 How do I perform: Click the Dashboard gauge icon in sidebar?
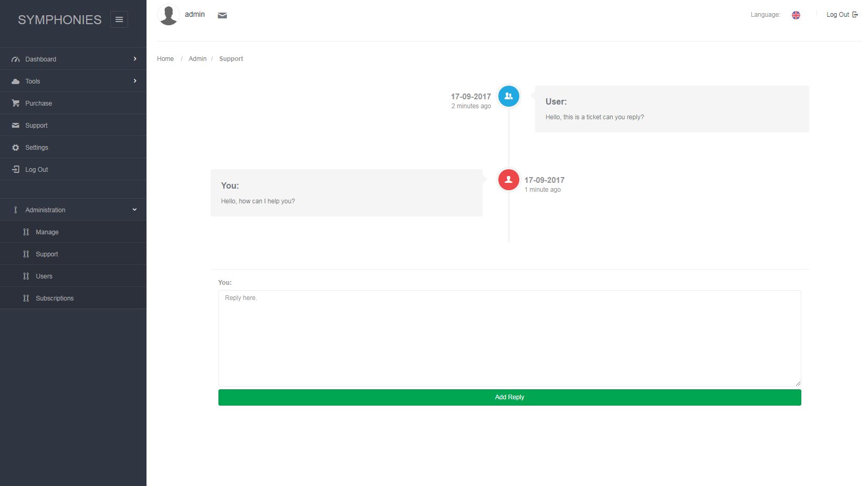click(x=16, y=59)
